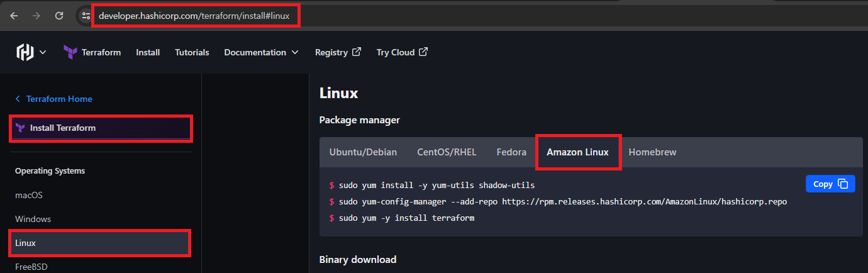Open the Registry external link
This screenshot has width=868, height=273.
(x=338, y=52)
